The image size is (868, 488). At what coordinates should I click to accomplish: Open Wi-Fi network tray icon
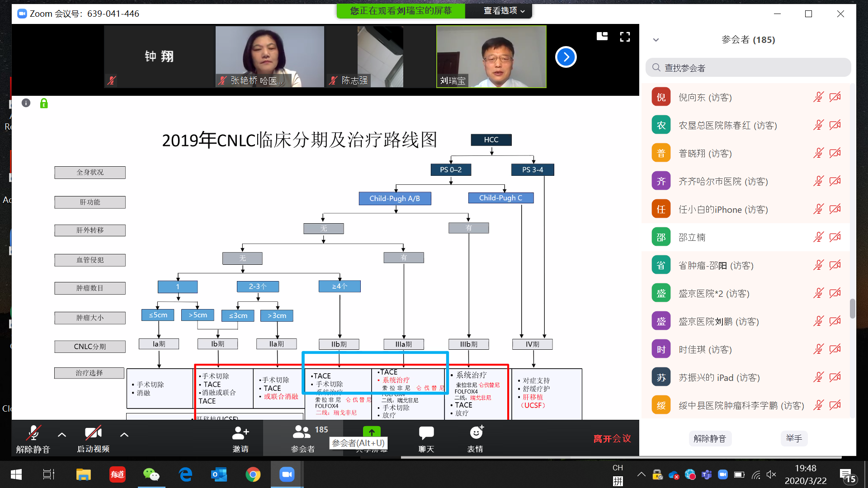tap(756, 474)
